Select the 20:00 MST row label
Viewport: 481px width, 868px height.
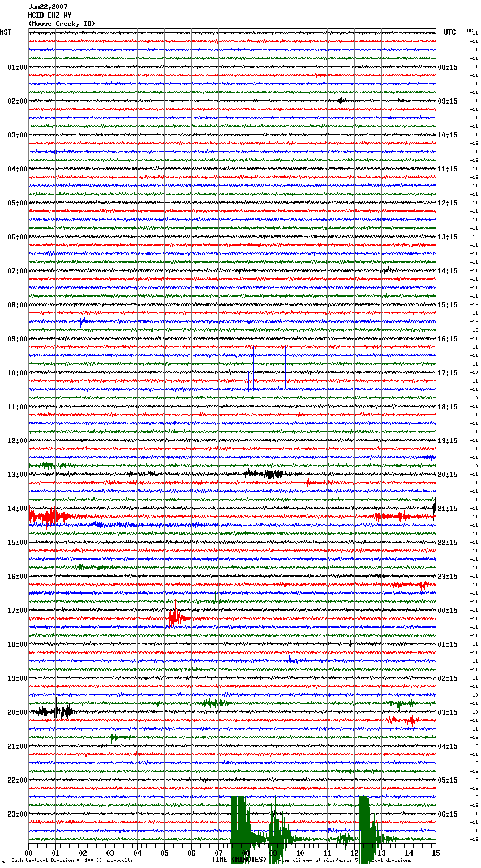pyautogui.click(x=18, y=712)
